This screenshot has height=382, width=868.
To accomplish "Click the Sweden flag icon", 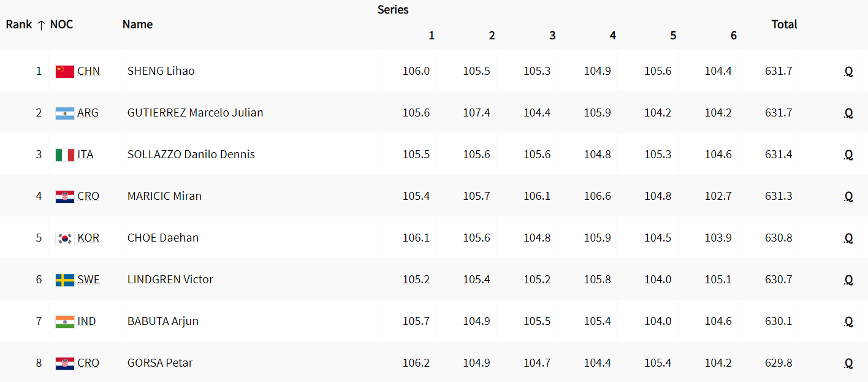I will [x=64, y=280].
